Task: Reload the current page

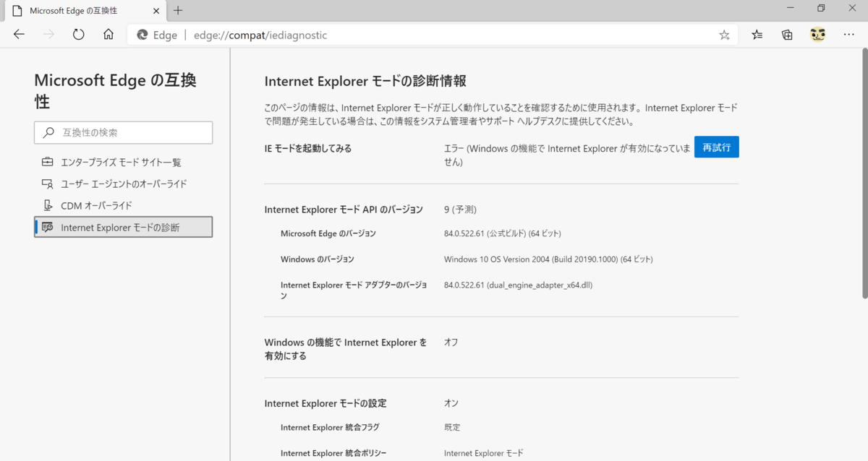Action: click(79, 35)
